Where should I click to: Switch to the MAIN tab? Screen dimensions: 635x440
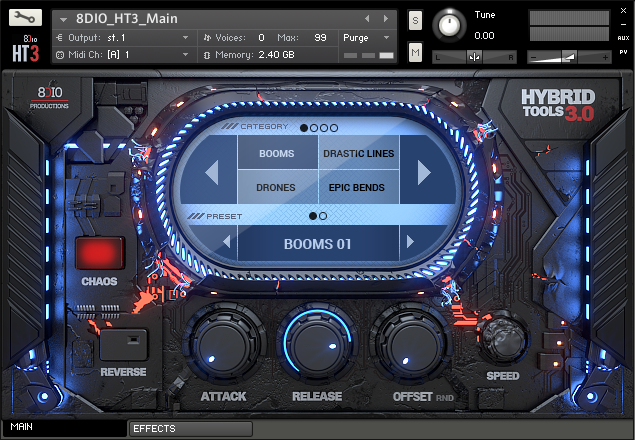[64, 428]
